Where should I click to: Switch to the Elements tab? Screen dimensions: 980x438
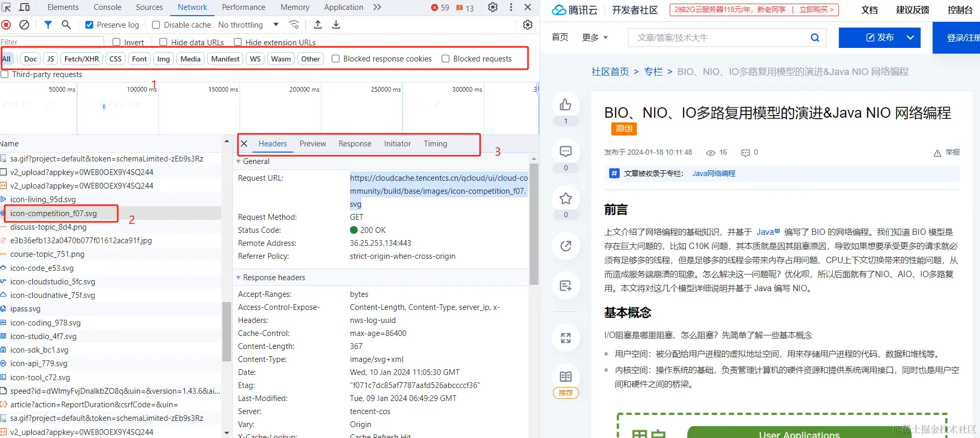click(x=63, y=7)
